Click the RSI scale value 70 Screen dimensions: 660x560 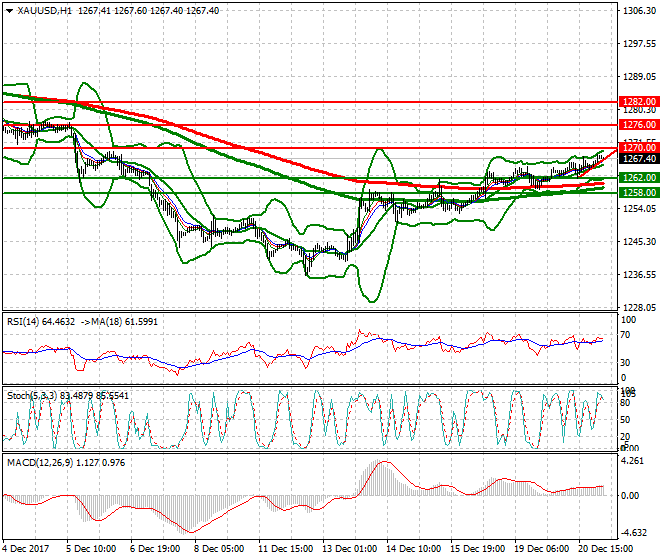626,335
